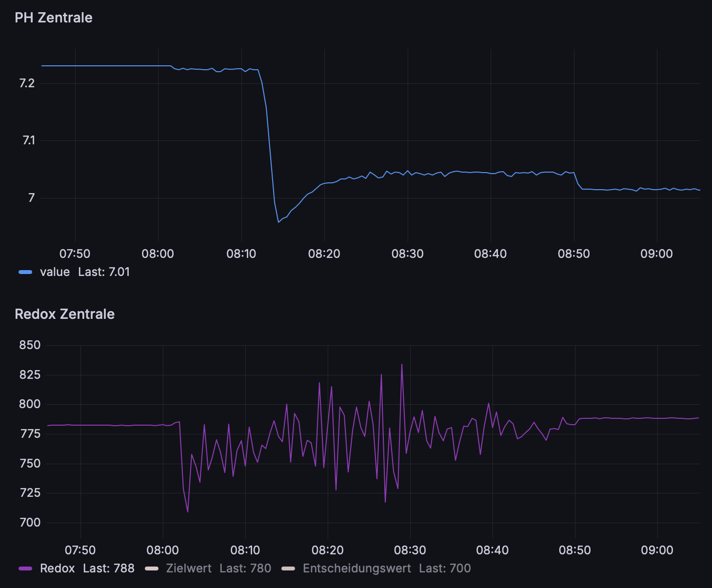This screenshot has width=712, height=588.
Task: Click the 7 y-axis label in PH chart
Action: tap(32, 198)
